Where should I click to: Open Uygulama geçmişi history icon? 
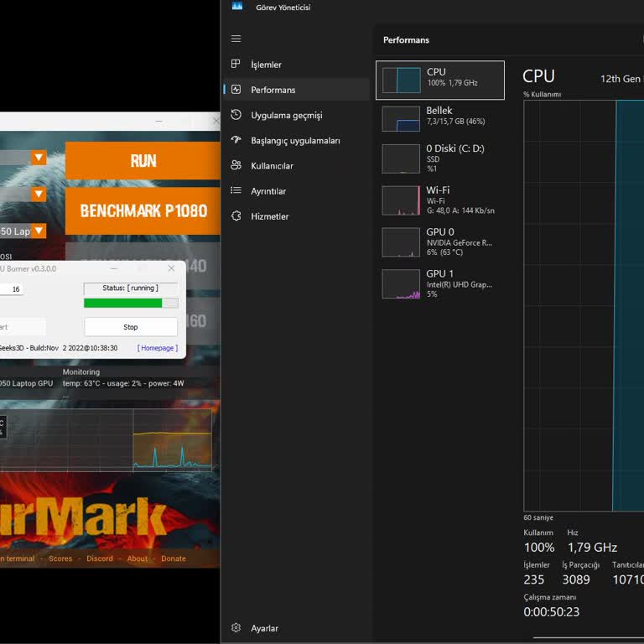point(236,115)
